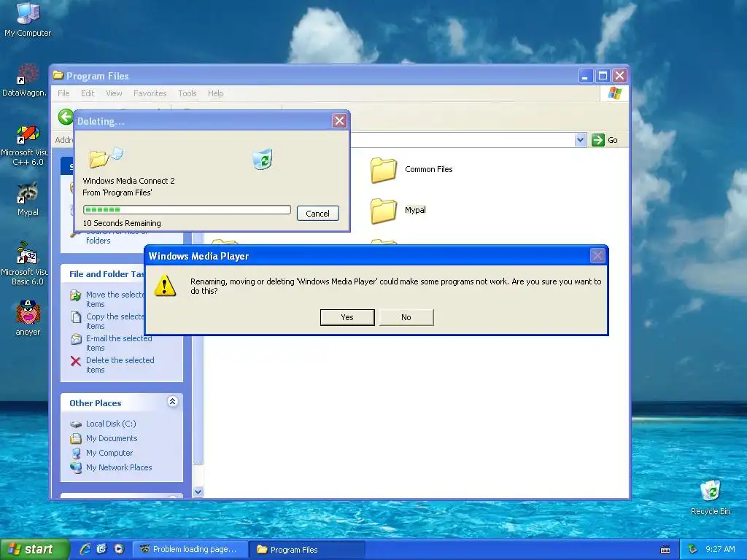The image size is (747, 560).
Task: Open the Edit menu
Action: click(x=88, y=93)
